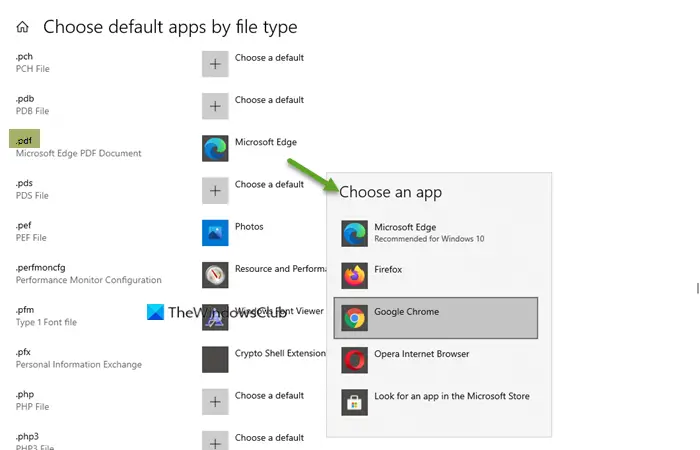700x450 pixels.
Task: Choose Opera Internet Browser entry
Action: tap(436, 360)
